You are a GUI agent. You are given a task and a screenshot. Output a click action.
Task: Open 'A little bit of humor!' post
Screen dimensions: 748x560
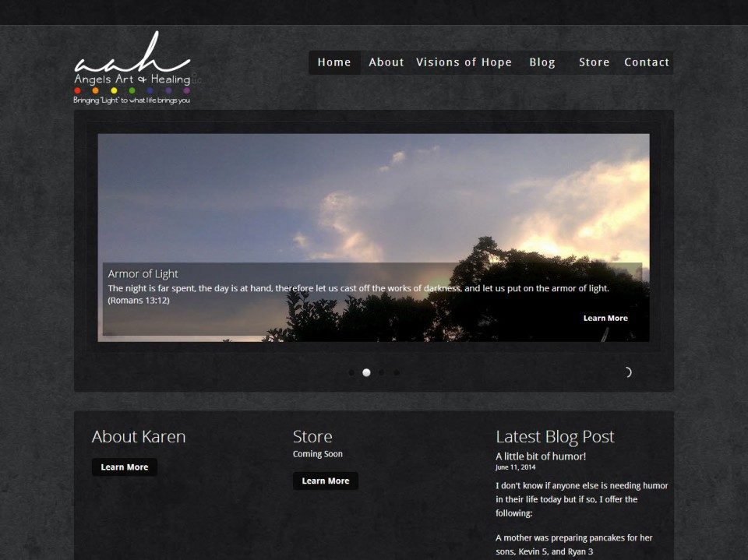541,456
